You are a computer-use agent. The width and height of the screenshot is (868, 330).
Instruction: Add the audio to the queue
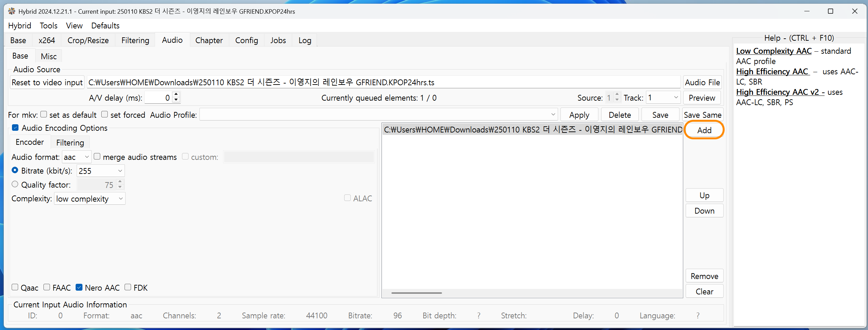704,130
